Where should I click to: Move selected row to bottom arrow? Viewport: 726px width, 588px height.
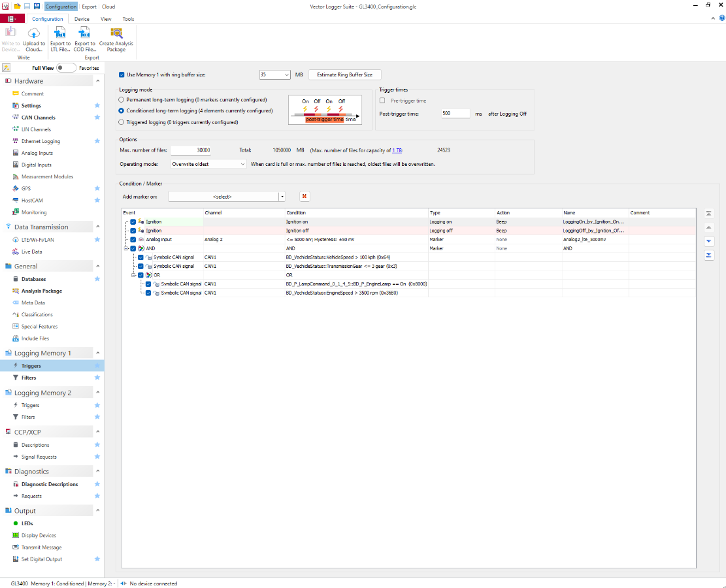[709, 255]
